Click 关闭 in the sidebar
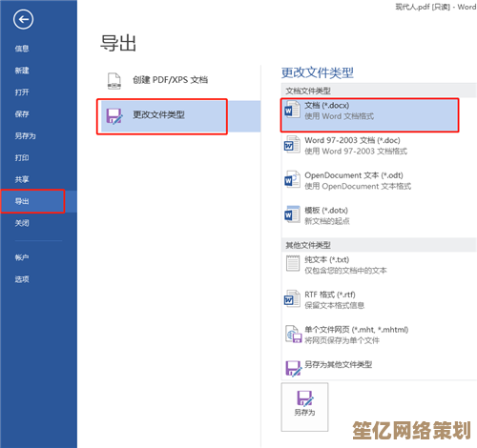Screen dimensions: 477x448 pos(22,223)
